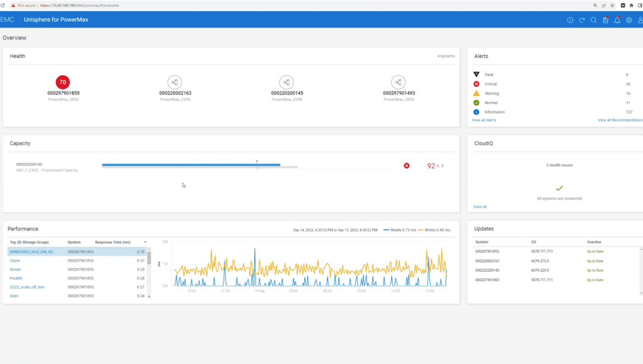Image resolution: width=643 pixels, height=364 pixels.
Task: Click the storage groups scrollbar thumb
Action: click(x=149, y=258)
